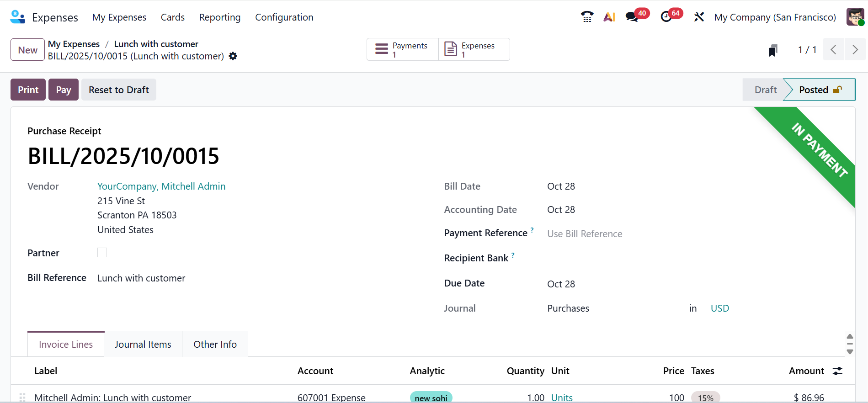Open the YourCompany, Mitchell Admin vendor link
Screen dimensions: 868x403
161,186
